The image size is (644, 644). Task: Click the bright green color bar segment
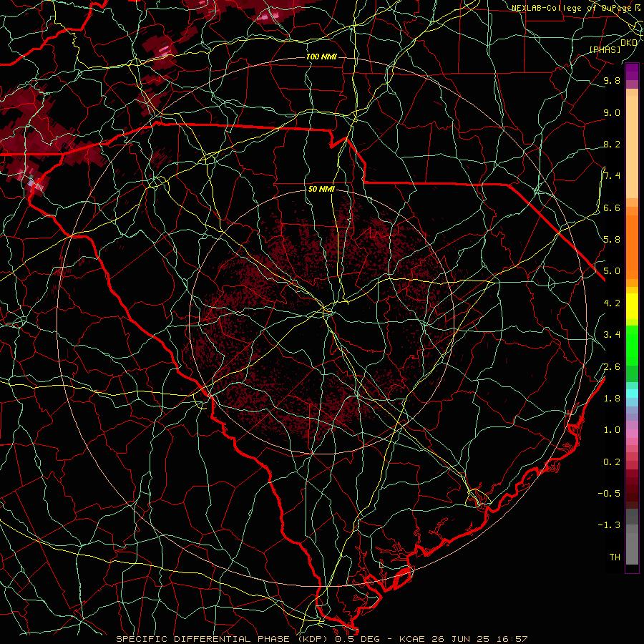point(632,345)
